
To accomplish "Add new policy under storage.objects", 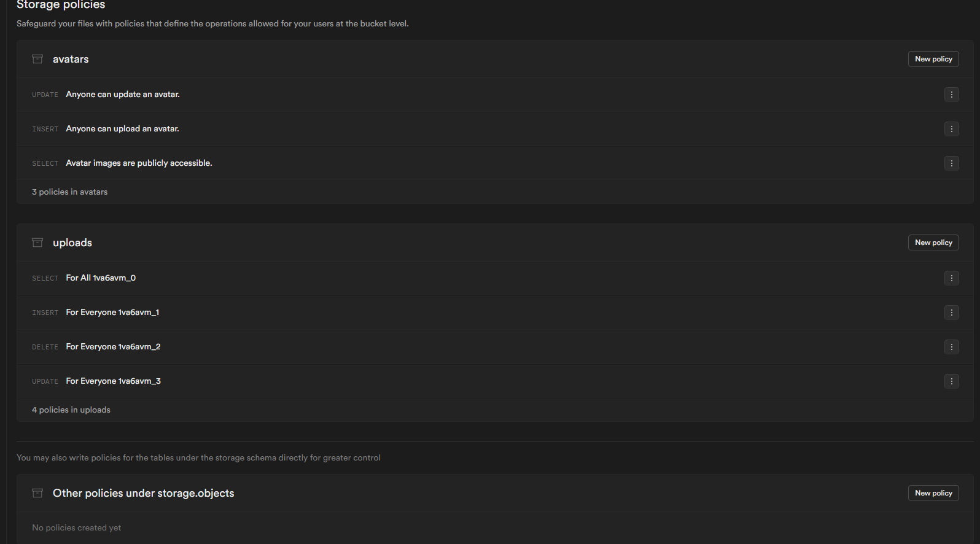I will pyautogui.click(x=933, y=493).
